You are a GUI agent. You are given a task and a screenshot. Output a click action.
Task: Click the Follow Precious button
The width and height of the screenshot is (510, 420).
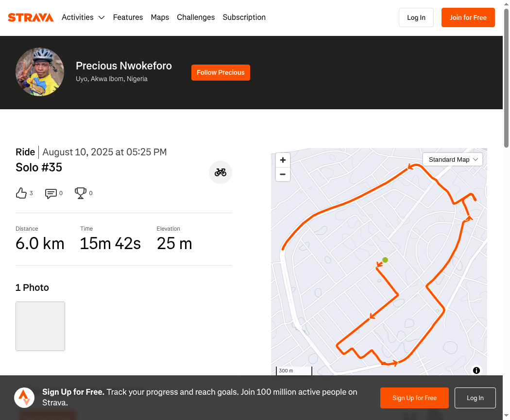[221, 72]
